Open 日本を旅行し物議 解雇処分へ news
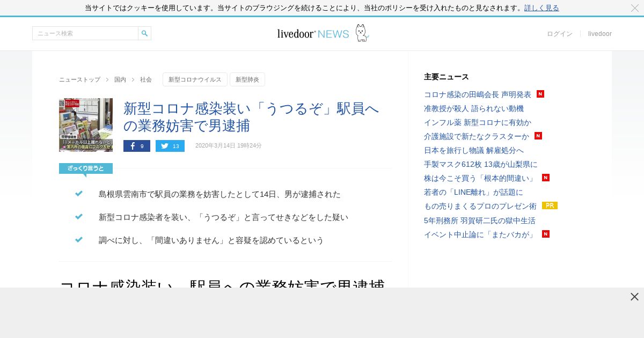Image resolution: width=644 pixels, height=338 pixels. tap(474, 150)
